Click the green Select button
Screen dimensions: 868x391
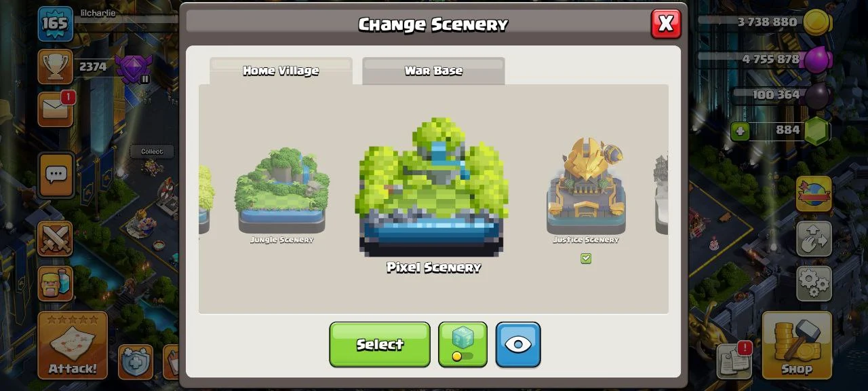[x=380, y=345]
